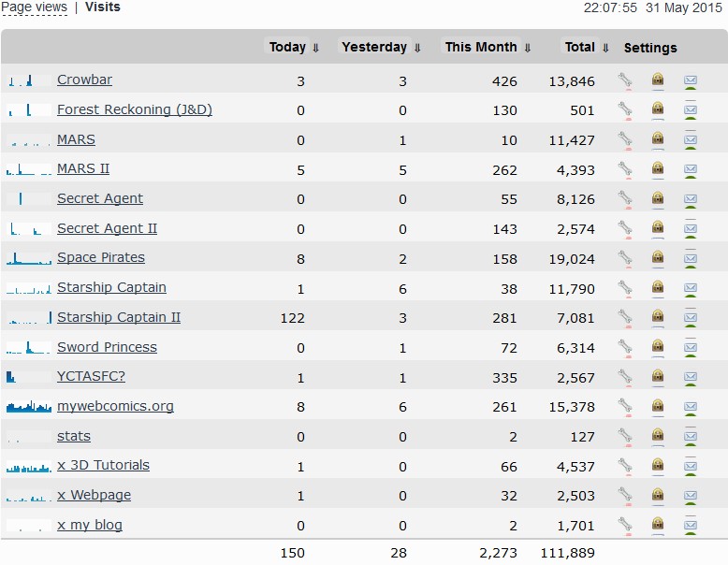Switch to the Page views tab
The height and width of the screenshot is (565, 728).
(x=34, y=7)
